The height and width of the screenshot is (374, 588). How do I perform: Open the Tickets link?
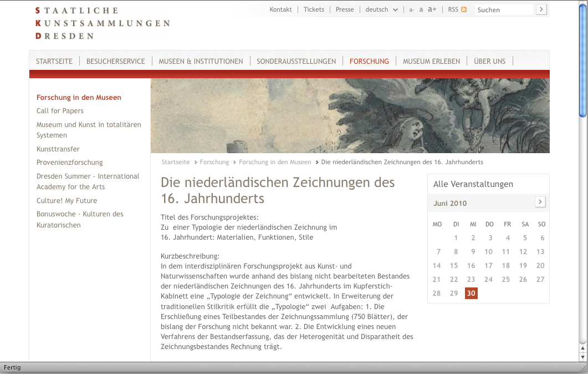pyautogui.click(x=314, y=9)
